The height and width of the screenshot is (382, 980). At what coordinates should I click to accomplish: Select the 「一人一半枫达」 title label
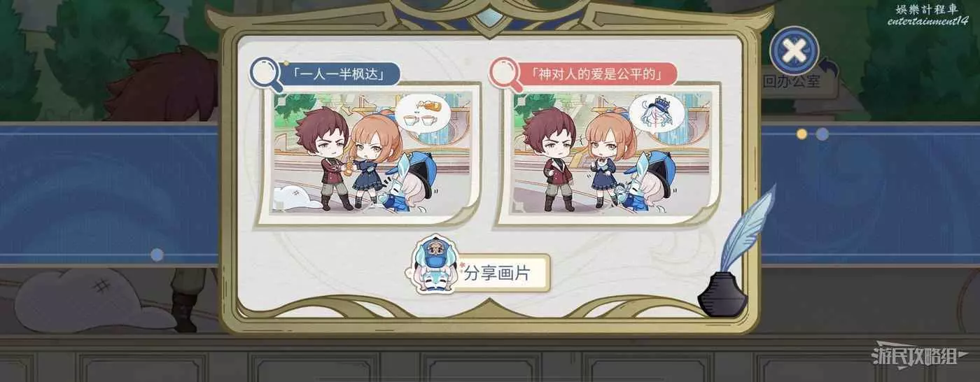pos(339,73)
